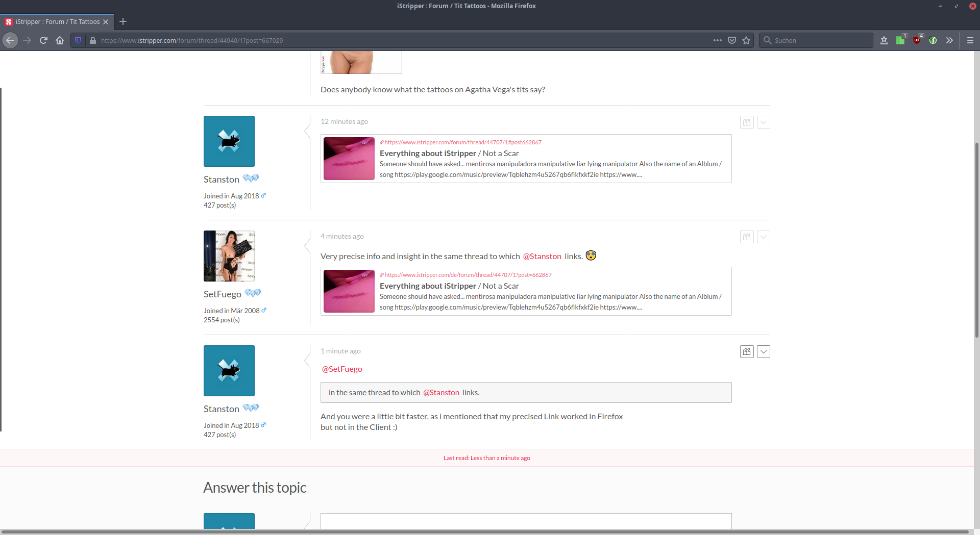The height and width of the screenshot is (535, 980).
Task: Bookmark this page with the star icon
Action: point(746,40)
